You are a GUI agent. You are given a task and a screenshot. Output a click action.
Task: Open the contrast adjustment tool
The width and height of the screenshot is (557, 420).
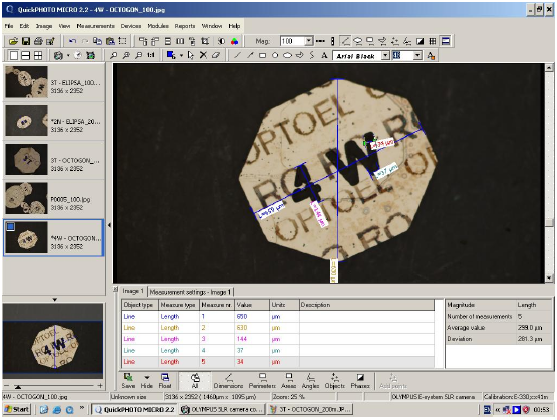[x=222, y=41]
